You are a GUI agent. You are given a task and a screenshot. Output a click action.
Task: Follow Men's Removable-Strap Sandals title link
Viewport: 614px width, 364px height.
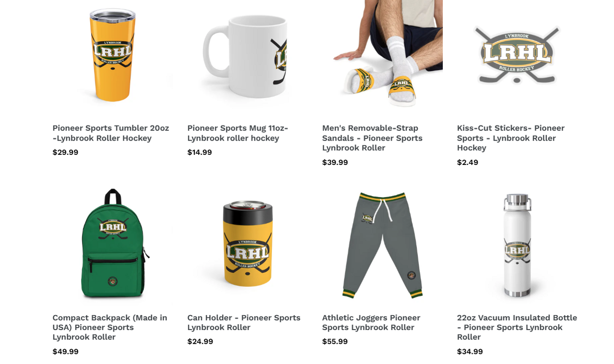[x=372, y=138]
